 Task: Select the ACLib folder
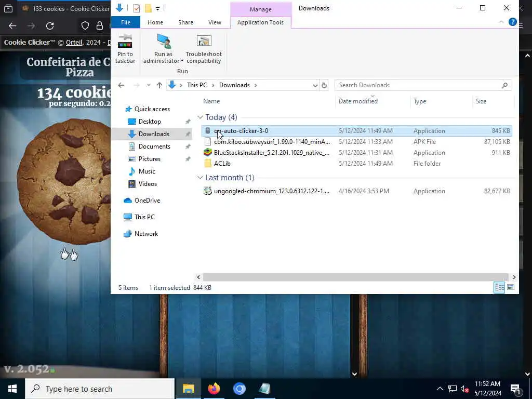(356, 163)
